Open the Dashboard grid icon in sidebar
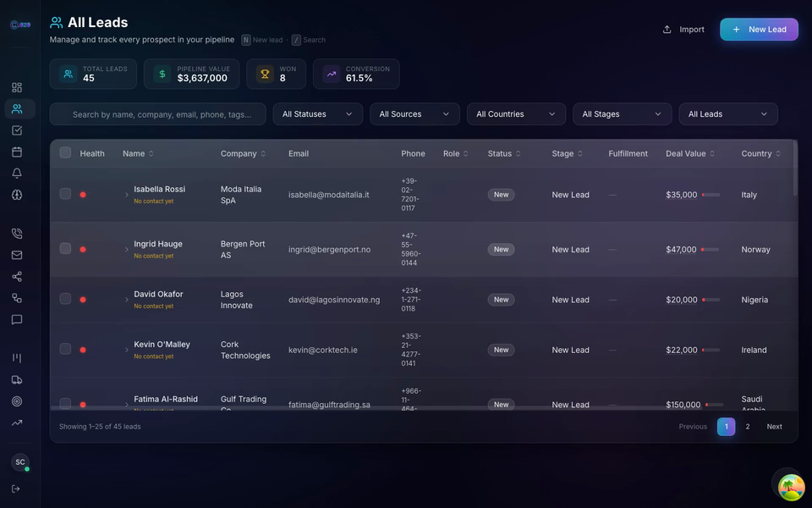812x508 pixels. pyautogui.click(x=17, y=87)
